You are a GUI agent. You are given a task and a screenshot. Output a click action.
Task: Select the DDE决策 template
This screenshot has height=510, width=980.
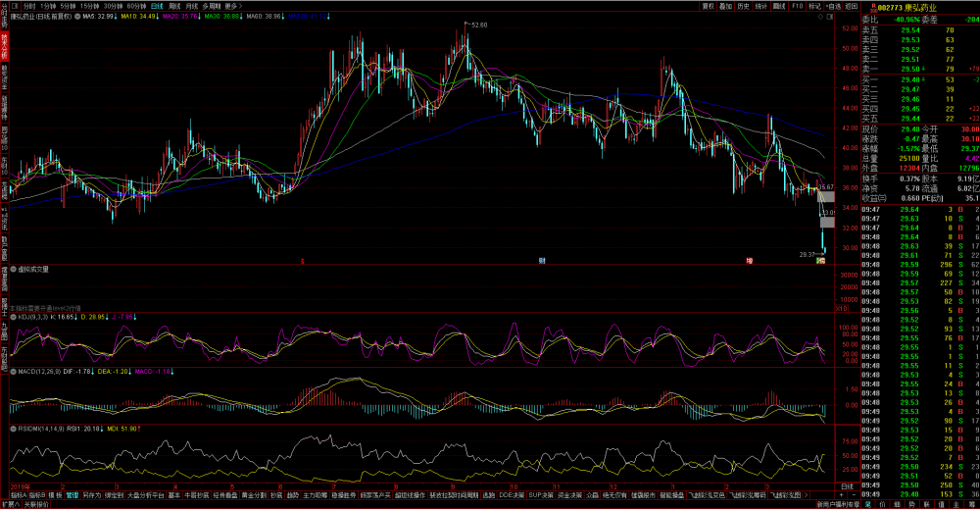pyautogui.click(x=512, y=495)
